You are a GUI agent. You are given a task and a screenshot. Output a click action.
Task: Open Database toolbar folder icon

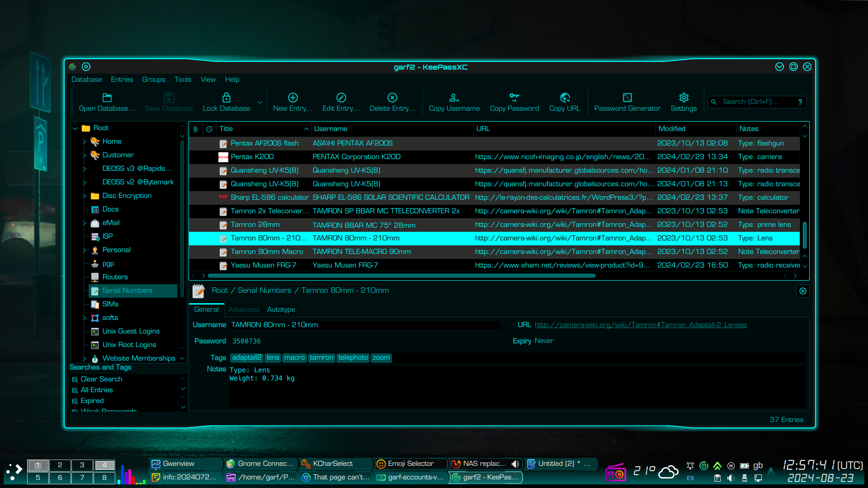[x=107, y=98]
